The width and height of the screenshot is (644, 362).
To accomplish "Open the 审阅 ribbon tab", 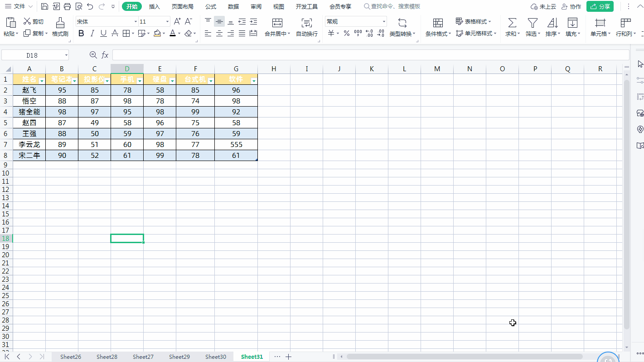I will [256, 6].
